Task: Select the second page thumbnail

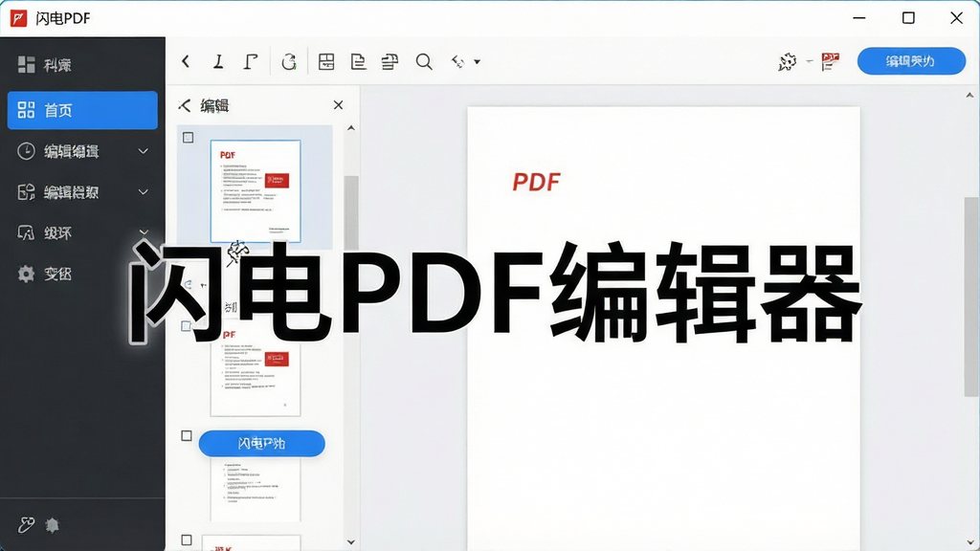Action: tap(255, 368)
